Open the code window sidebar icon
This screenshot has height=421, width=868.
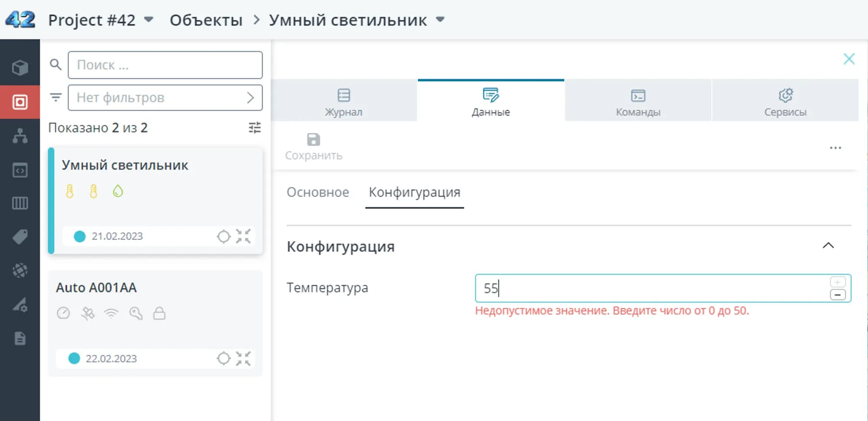[20, 170]
